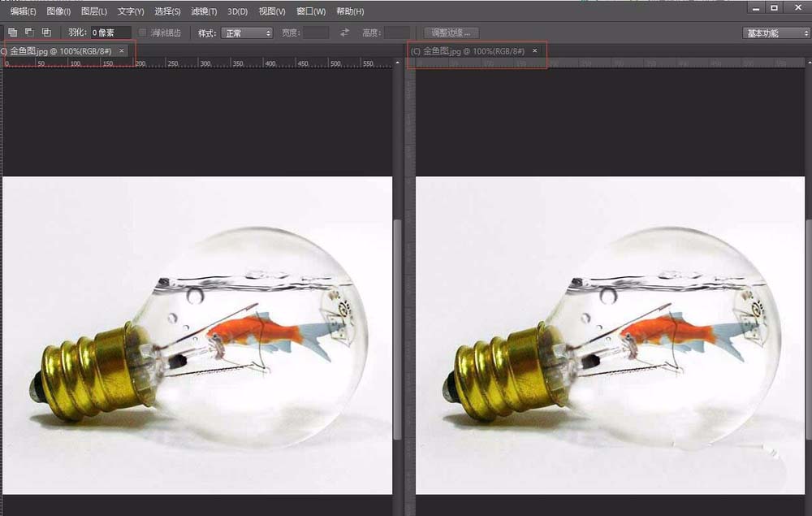Expand the 基本功能 workspace switcher
The image size is (812, 516).
(x=775, y=33)
